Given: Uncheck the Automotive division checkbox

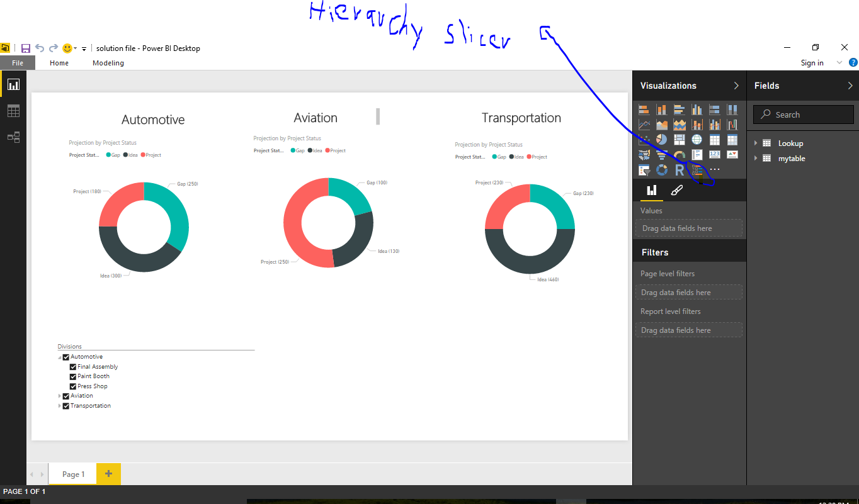Looking at the screenshot, I should 66,357.
